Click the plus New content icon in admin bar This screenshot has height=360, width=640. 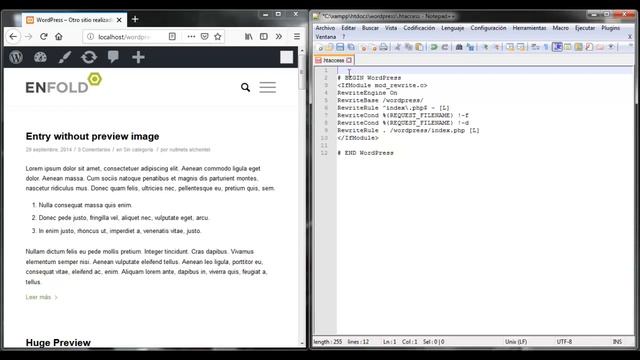pyautogui.click(x=138, y=57)
